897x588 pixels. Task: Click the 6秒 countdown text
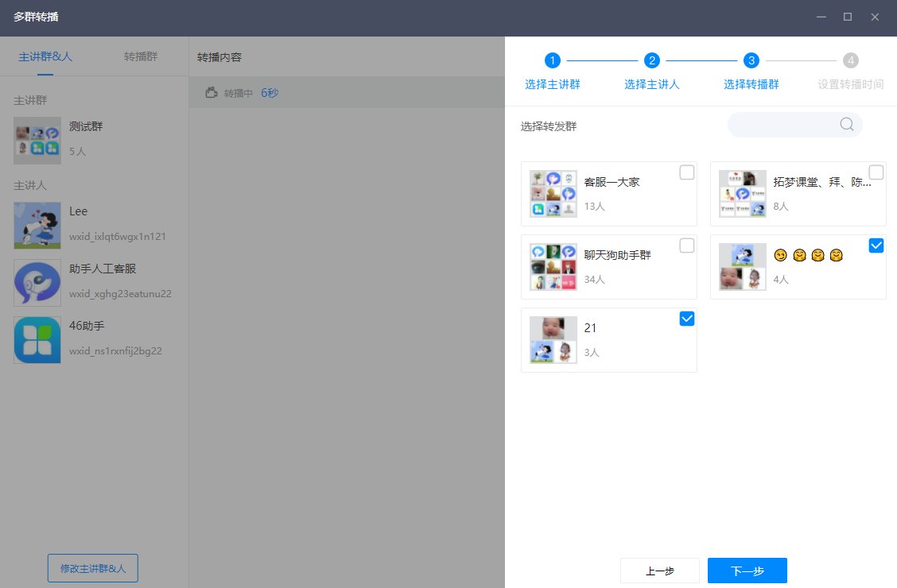pos(270,92)
